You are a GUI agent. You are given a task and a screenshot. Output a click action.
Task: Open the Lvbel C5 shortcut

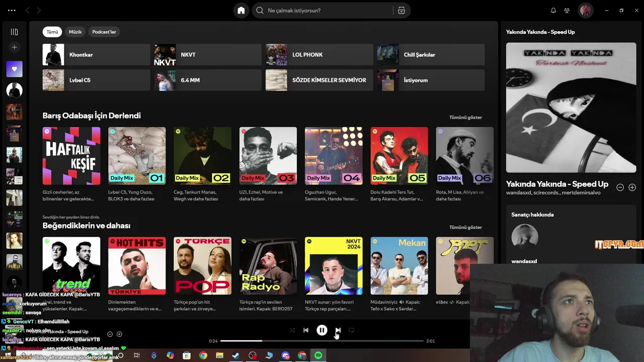[x=96, y=80]
